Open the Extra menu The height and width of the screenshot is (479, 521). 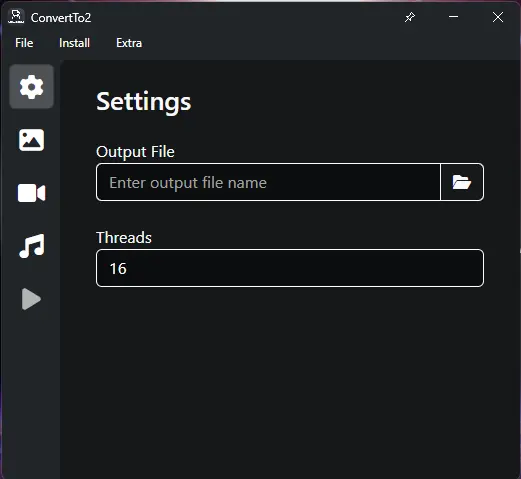(129, 43)
